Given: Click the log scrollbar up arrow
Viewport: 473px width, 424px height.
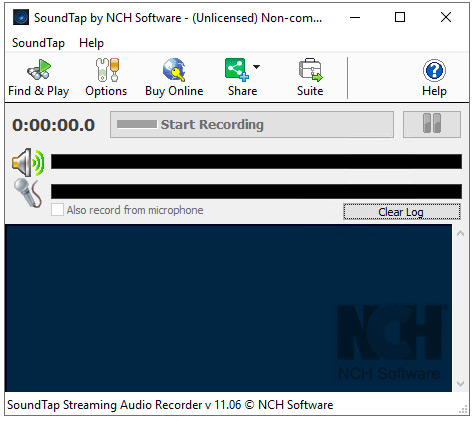Looking at the screenshot, I should click(x=461, y=233).
